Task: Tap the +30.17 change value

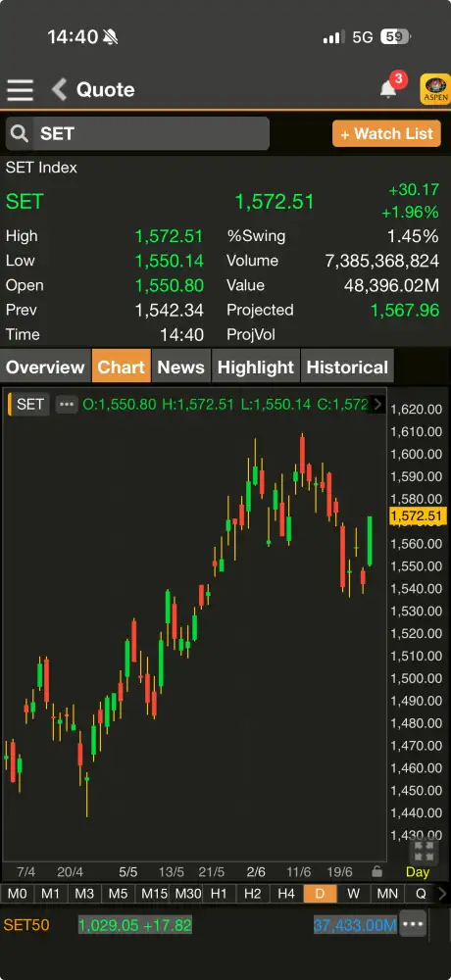Action: 414,190
